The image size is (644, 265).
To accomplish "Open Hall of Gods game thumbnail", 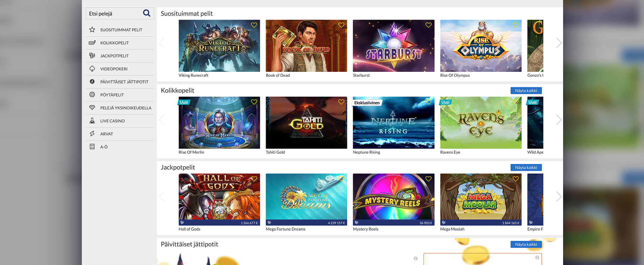I will 219,199.
